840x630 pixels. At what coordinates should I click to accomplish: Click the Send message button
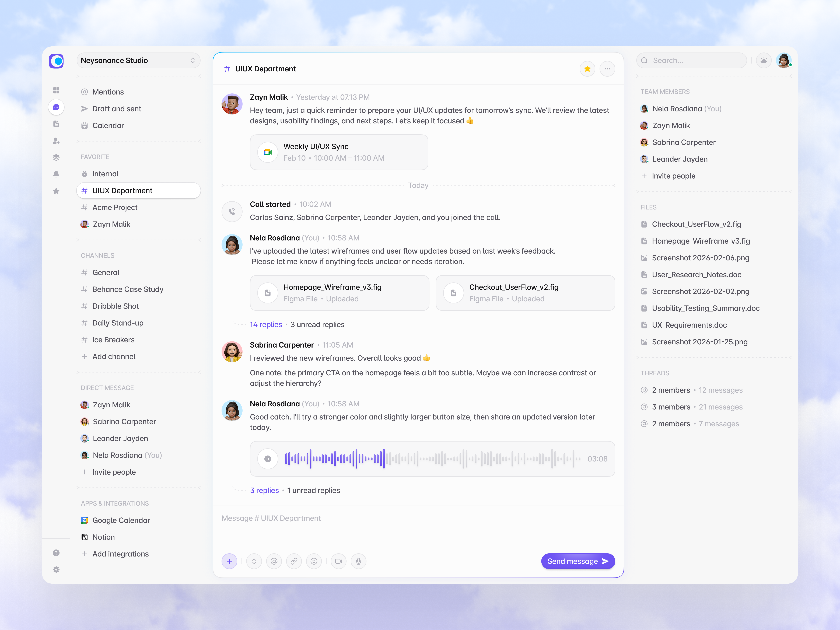[x=578, y=561]
